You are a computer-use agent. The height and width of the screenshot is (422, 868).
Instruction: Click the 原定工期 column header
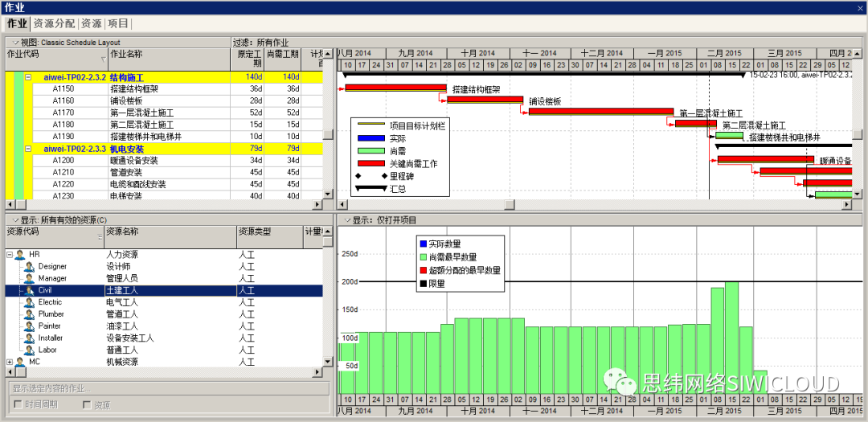pyautogui.click(x=248, y=59)
